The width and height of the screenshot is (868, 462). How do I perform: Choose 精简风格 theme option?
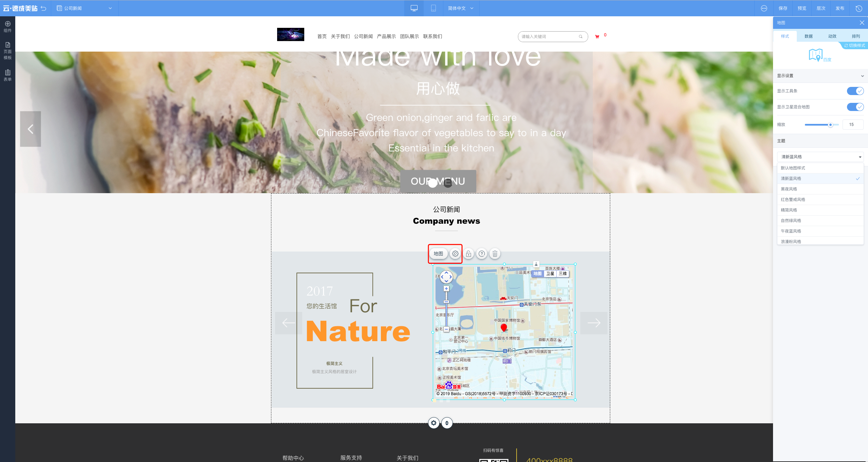point(820,210)
